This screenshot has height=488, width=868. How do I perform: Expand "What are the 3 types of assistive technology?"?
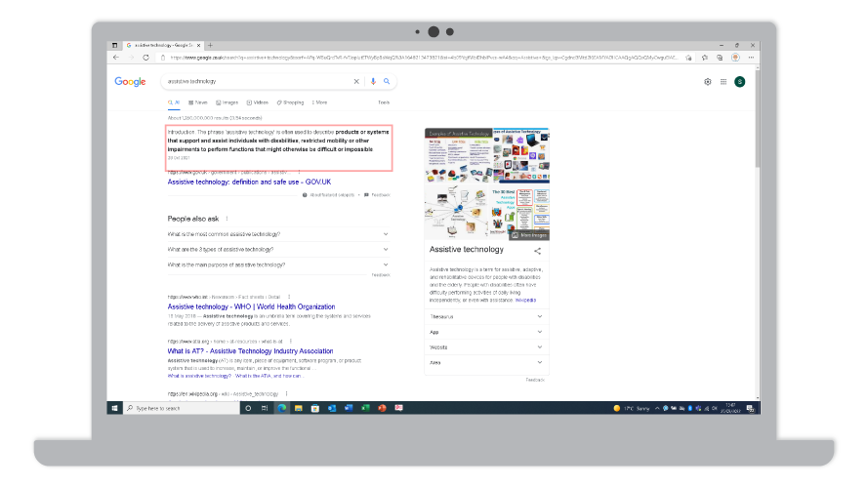point(386,250)
